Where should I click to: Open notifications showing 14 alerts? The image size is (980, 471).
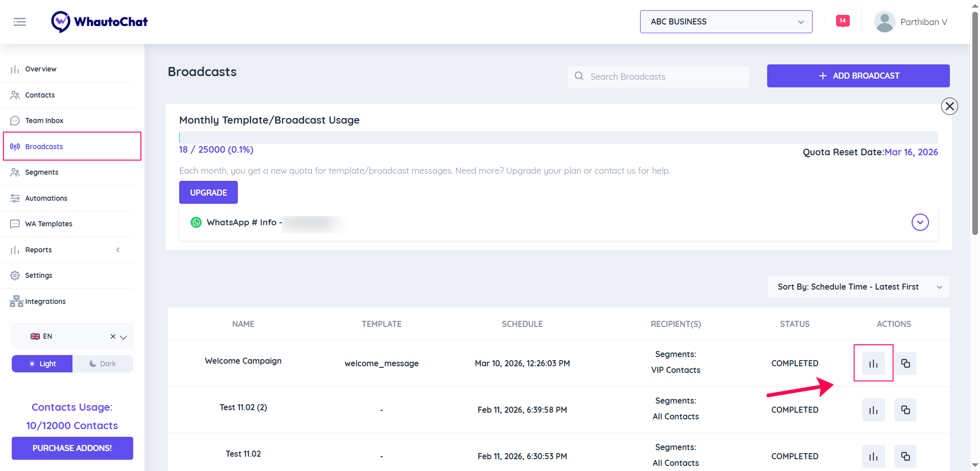pyautogui.click(x=843, y=21)
